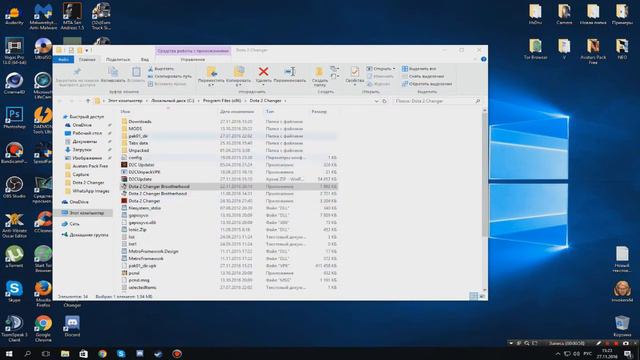
Task: Click Program Files (x86) in the breadcrumb
Action: [x=222, y=101]
